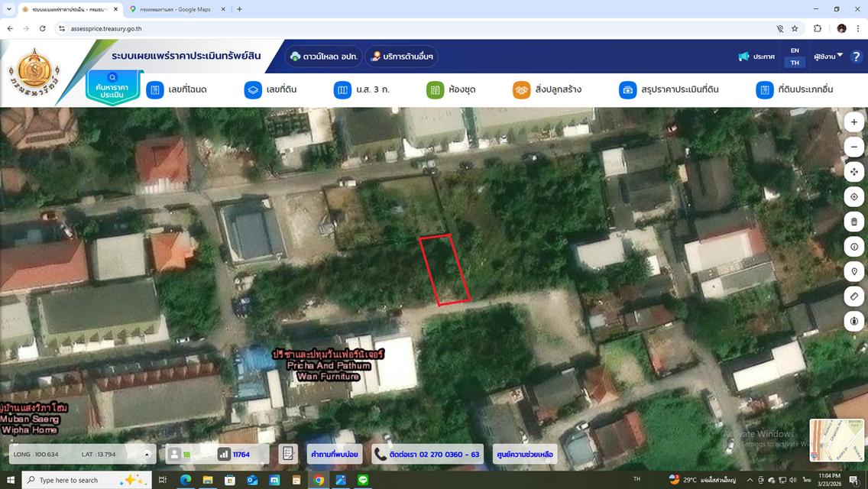Open the ดาวน์โหลด อปท. download menu

[x=322, y=56]
